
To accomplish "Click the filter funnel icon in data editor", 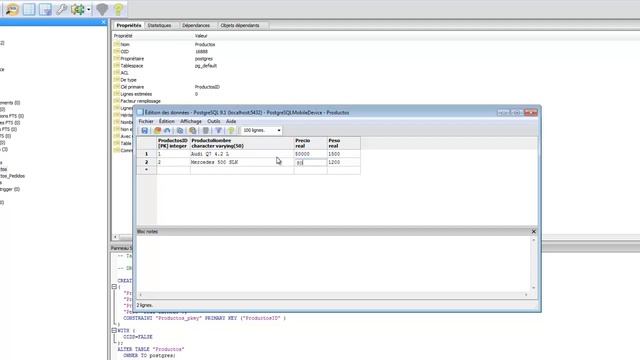I will (219, 131).
